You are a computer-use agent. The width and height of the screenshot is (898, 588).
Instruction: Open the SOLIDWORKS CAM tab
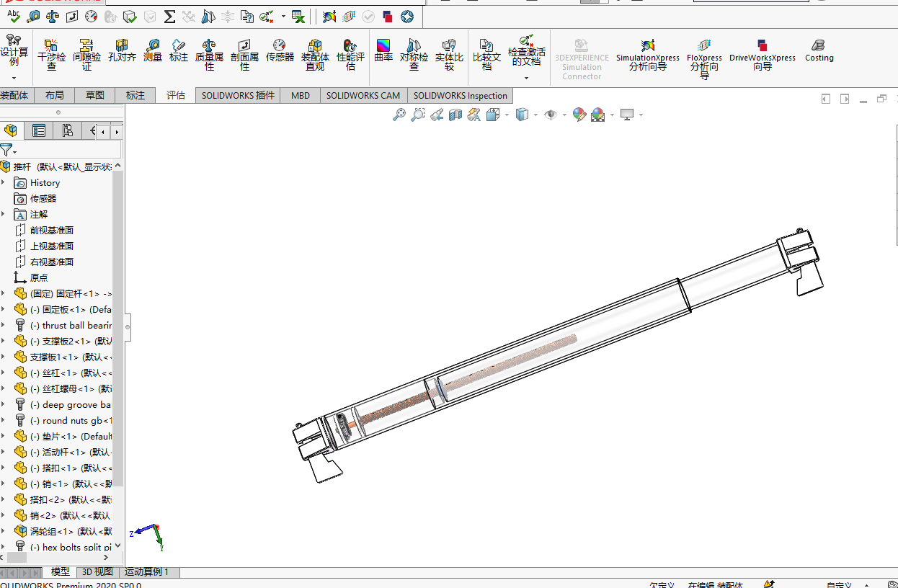[363, 95]
